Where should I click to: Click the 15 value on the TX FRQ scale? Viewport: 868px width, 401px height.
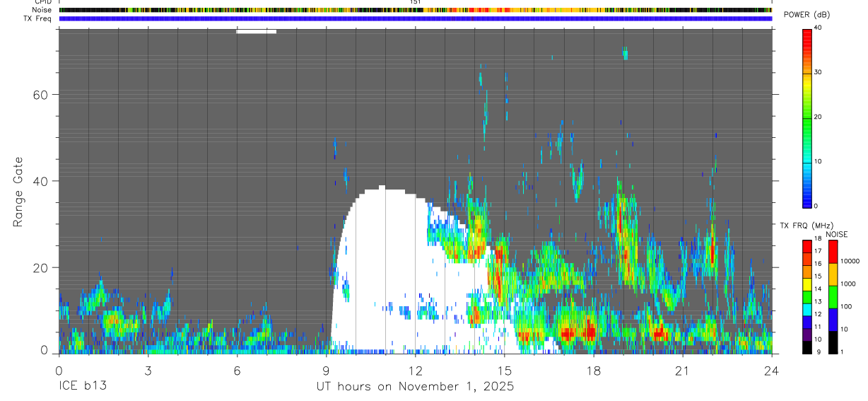[x=818, y=277]
